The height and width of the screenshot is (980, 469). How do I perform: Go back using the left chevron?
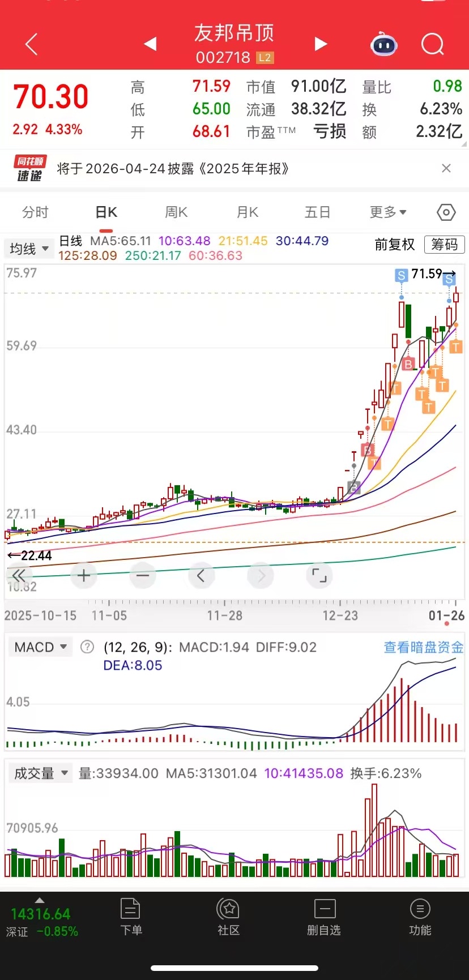pos(32,44)
